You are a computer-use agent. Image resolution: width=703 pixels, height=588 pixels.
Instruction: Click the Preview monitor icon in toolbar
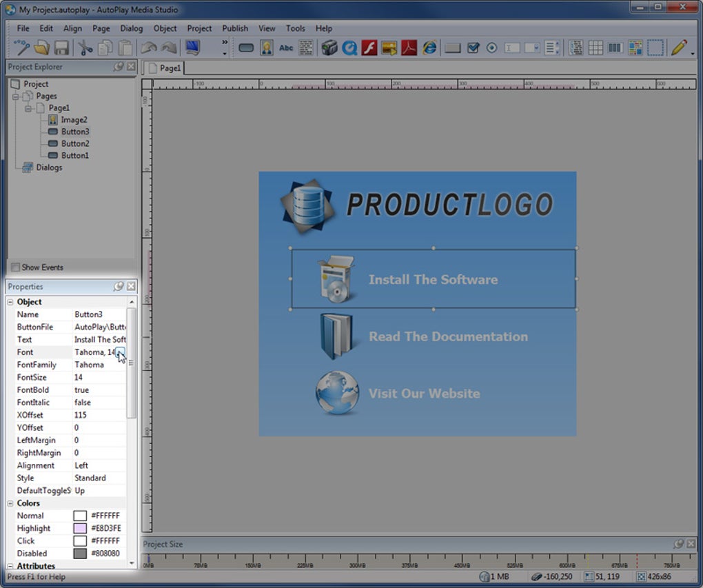pyautogui.click(x=192, y=48)
